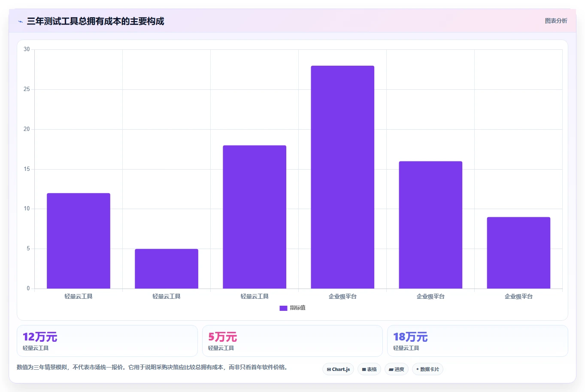The width and height of the screenshot is (585, 392).
Task: Click the bar with value 16
Action: click(430, 225)
